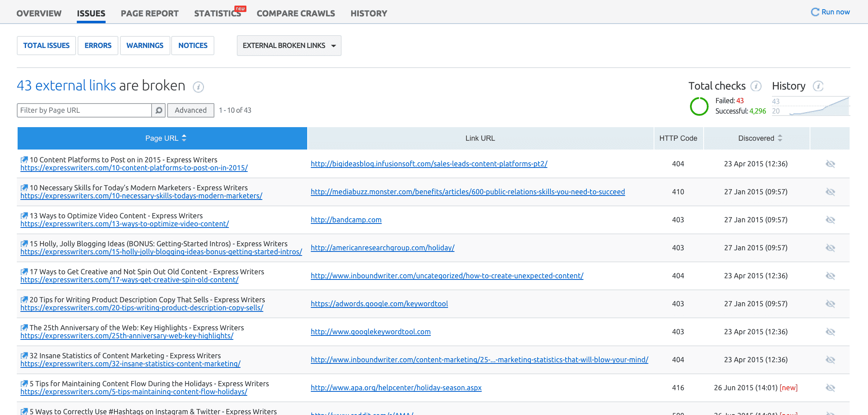868x415 pixels.
Task: Click the Successful: 4,296 count
Action: coord(741,111)
